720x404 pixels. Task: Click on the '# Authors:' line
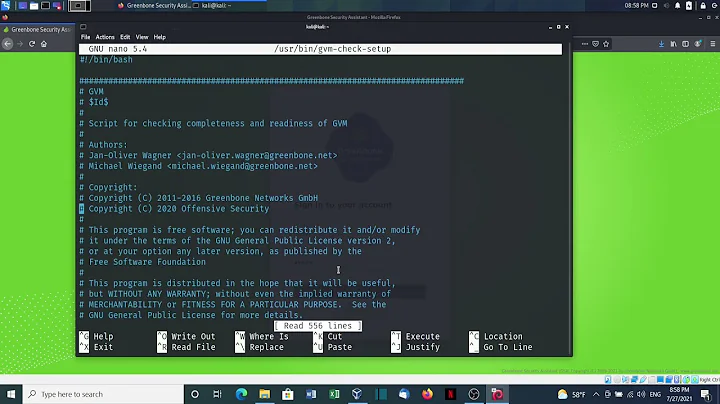(x=103, y=145)
